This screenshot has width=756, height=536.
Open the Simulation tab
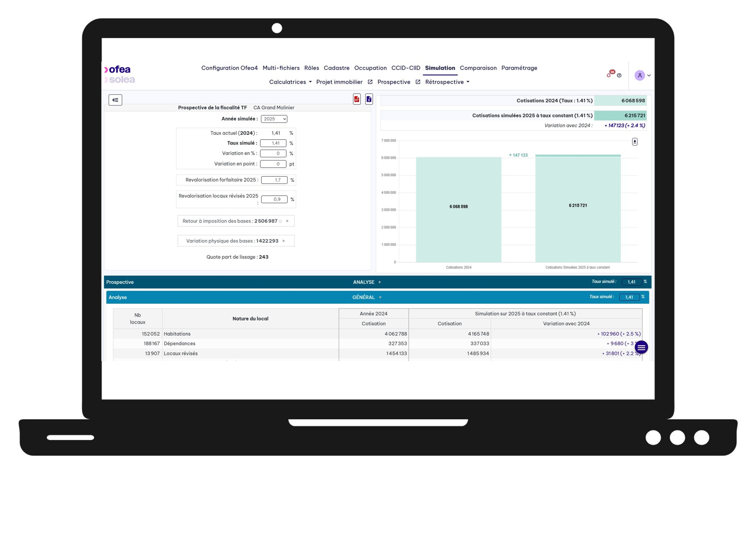pyautogui.click(x=440, y=68)
